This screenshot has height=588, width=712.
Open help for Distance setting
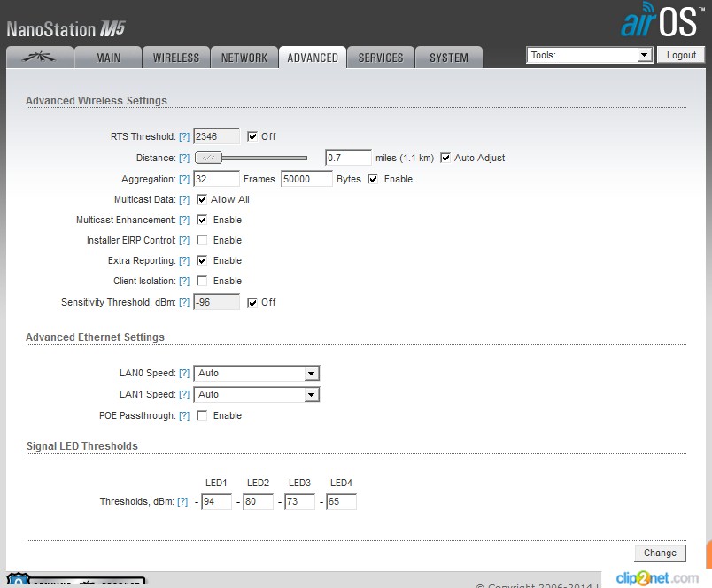point(184,158)
